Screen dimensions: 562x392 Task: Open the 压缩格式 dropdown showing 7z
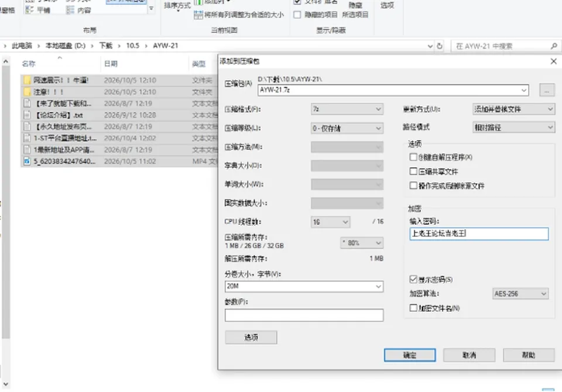pyautogui.click(x=347, y=109)
